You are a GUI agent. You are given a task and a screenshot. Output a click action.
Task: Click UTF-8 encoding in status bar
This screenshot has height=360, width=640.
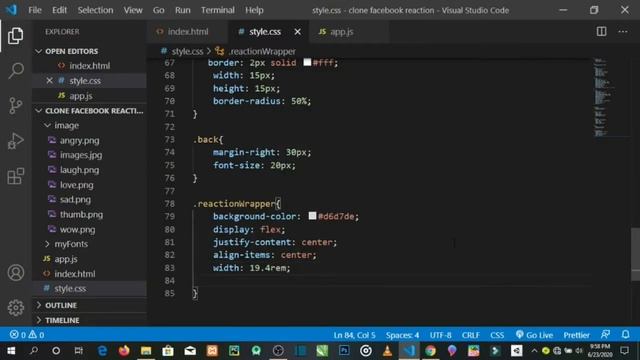[x=440, y=335]
